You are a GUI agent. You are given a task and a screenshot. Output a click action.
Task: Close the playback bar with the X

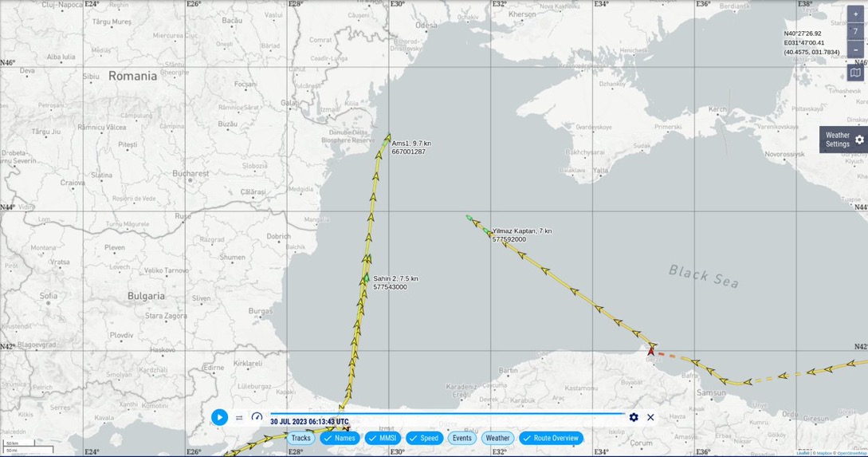(650, 417)
